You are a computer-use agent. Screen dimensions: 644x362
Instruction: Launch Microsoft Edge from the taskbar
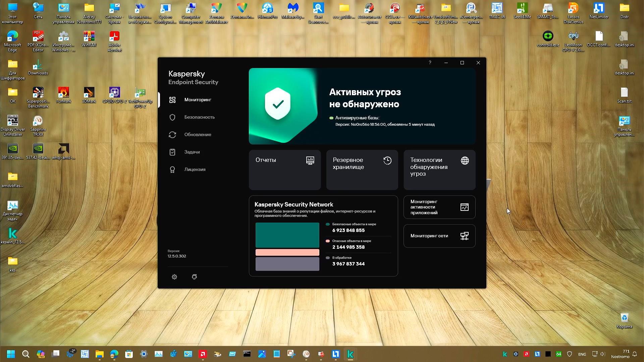[x=114, y=354]
